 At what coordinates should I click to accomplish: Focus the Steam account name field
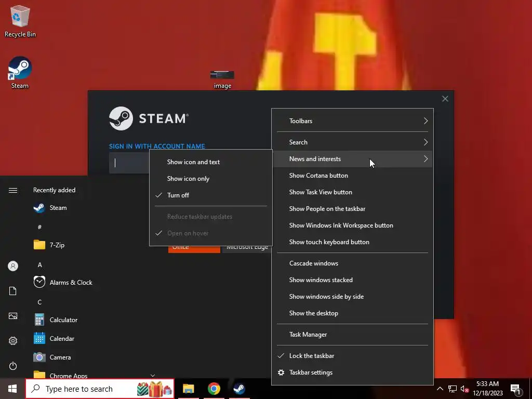click(x=129, y=163)
